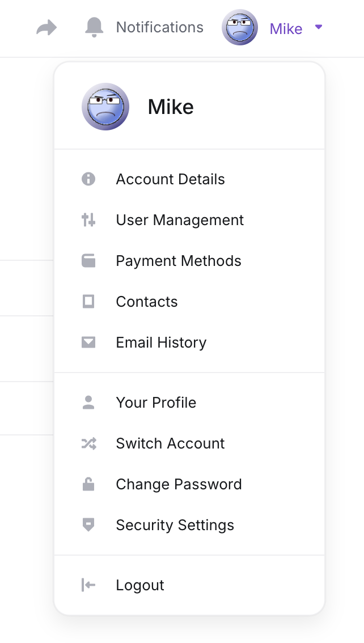
Task: Open the Notifications label link
Action: pyautogui.click(x=160, y=27)
